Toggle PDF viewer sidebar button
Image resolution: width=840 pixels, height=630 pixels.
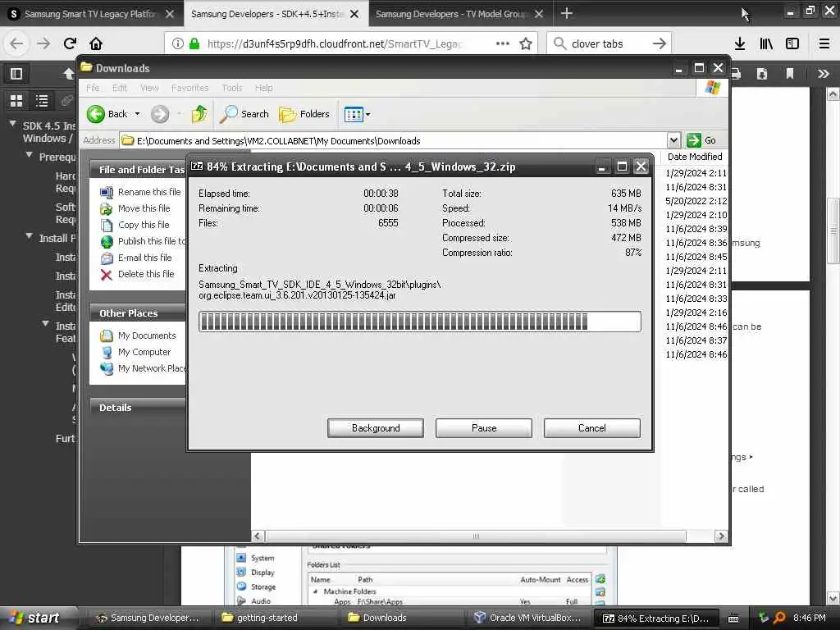coord(16,73)
